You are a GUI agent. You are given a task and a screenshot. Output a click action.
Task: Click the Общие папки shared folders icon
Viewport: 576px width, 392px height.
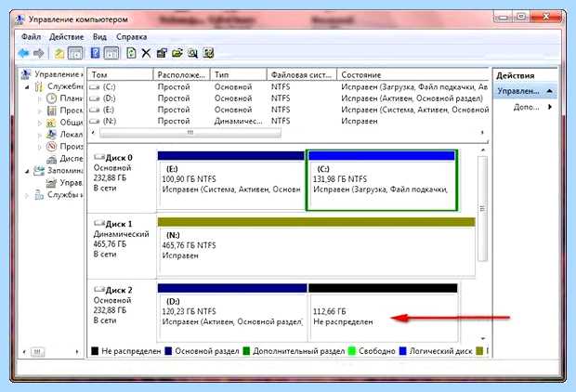coord(51,123)
